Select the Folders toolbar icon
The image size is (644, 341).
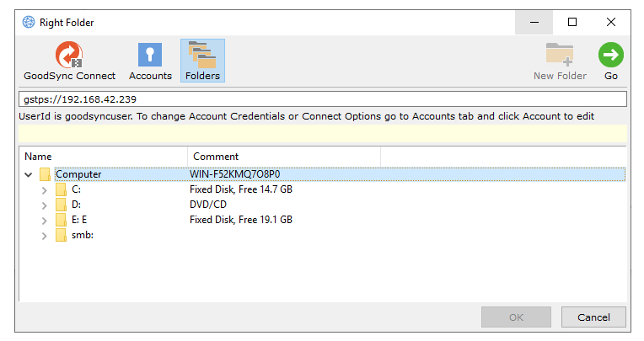[x=202, y=56]
